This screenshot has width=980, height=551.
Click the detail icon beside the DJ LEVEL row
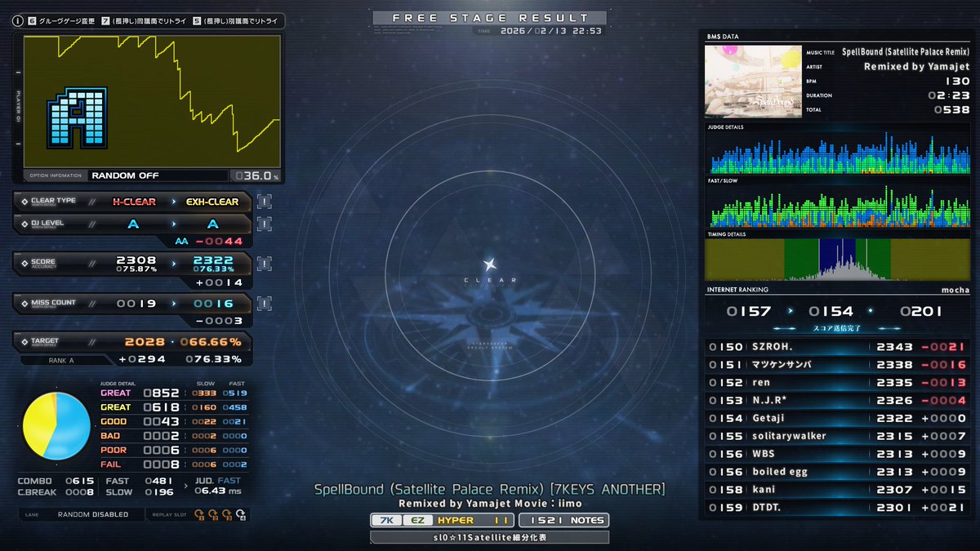(x=264, y=224)
